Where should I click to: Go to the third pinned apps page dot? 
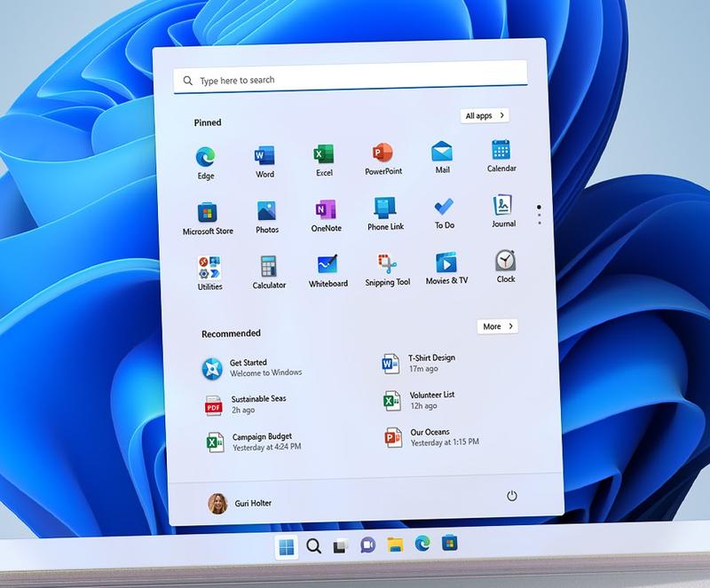pos(540,223)
